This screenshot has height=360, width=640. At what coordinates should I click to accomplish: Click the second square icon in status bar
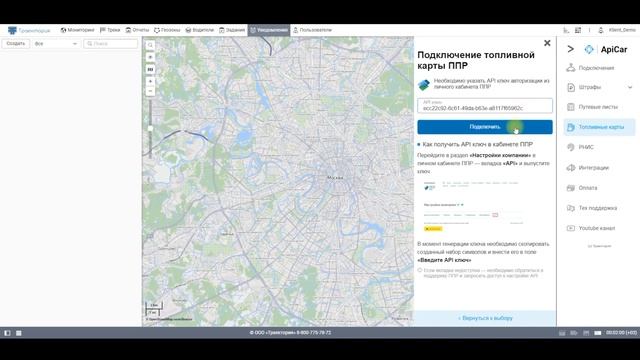[19, 333]
